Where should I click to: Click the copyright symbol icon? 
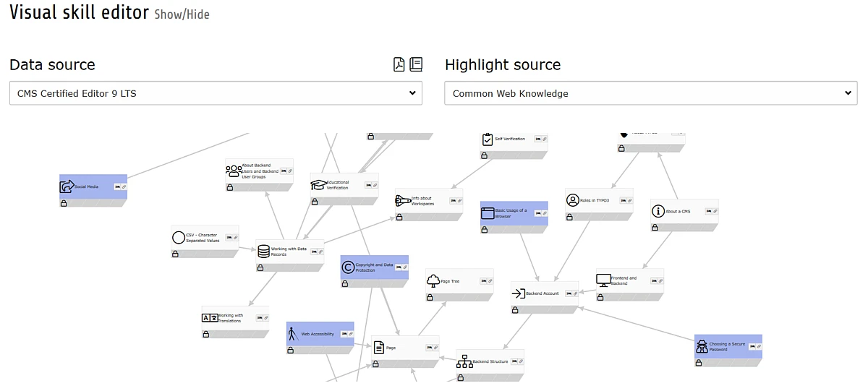(348, 267)
